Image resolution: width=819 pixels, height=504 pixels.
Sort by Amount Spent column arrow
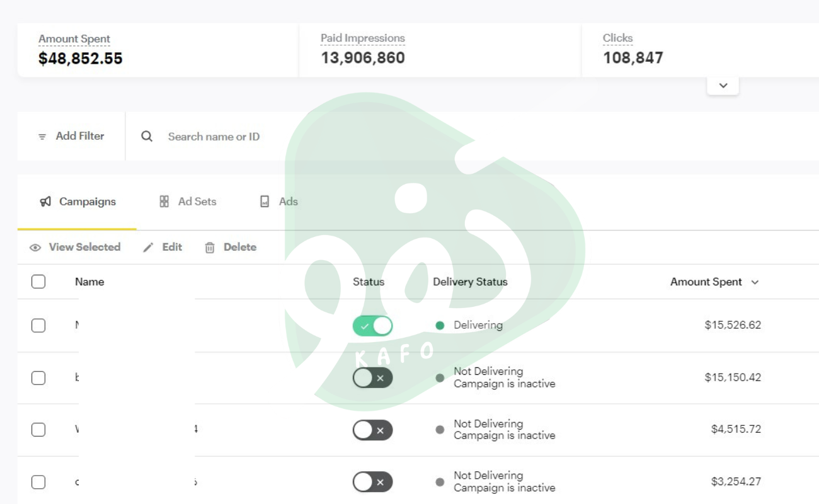click(755, 282)
